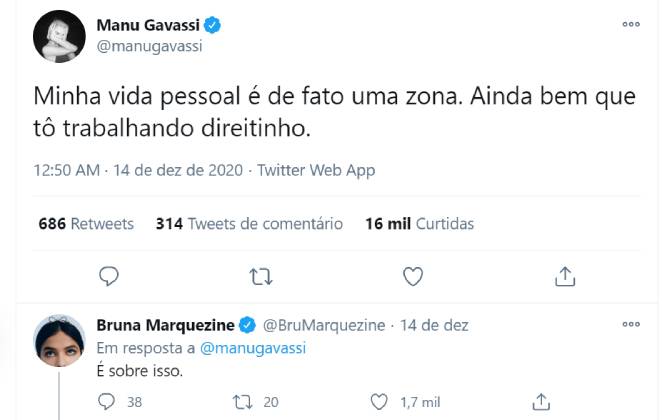Screen dimensions: 662x420
Task: Open more options on Manu Gavassi's tweet
Action: [x=630, y=24]
